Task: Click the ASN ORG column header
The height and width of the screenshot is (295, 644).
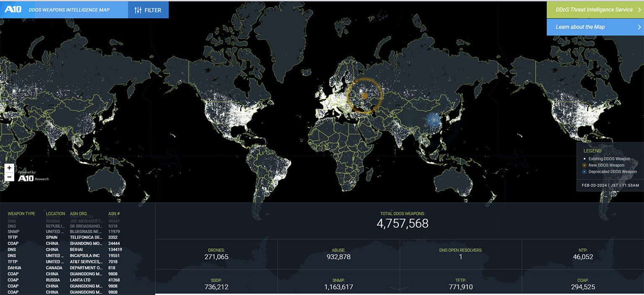Action: pyautogui.click(x=78, y=214)
